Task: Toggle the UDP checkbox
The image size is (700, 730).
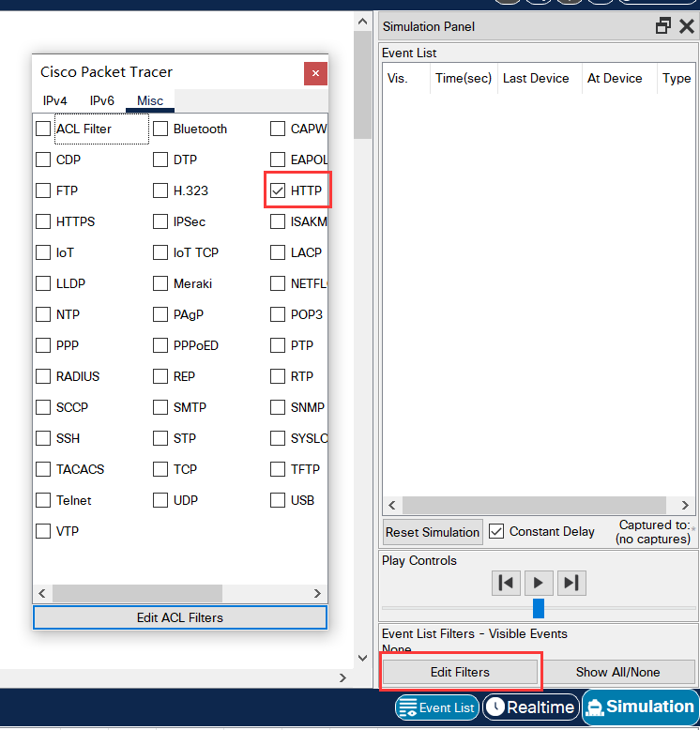Action: point(160,500)
